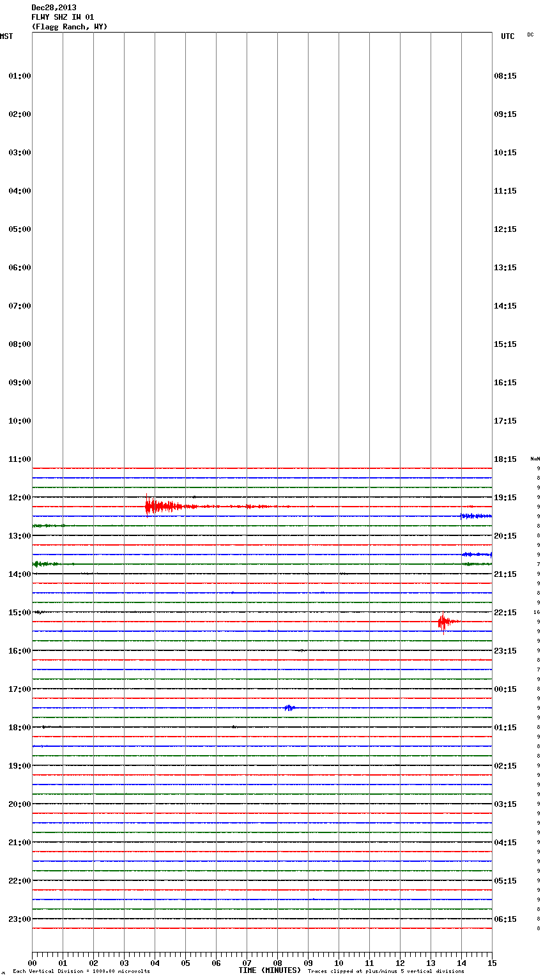Click the 04:15 UTC time label
Image resolution: width=543 pixels, height=980 pixels.
click(x=505, y=843)
